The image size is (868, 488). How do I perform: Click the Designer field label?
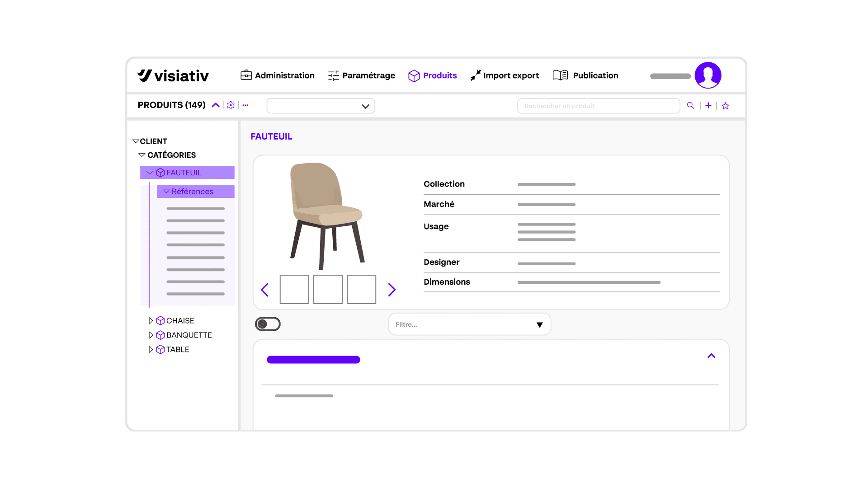(441, 262)
